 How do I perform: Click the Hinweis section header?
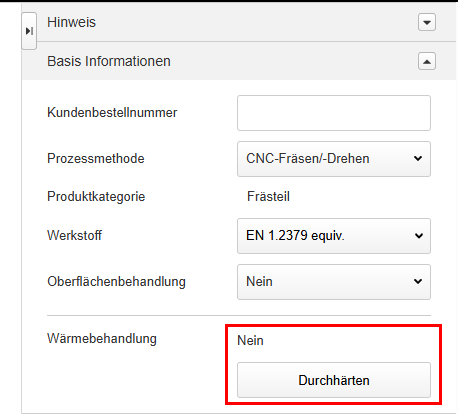pos(239,22)
